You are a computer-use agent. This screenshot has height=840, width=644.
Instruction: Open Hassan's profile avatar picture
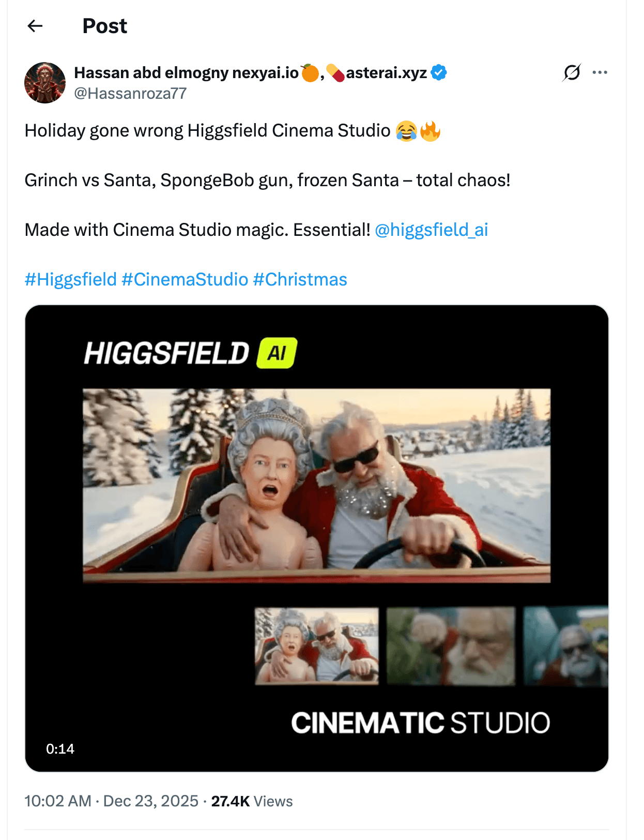pos(45,83)
